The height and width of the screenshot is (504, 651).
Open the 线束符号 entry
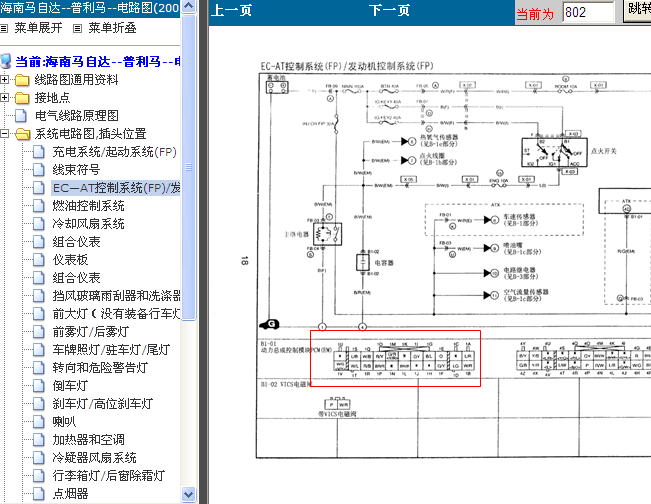[x=76, y=170]
